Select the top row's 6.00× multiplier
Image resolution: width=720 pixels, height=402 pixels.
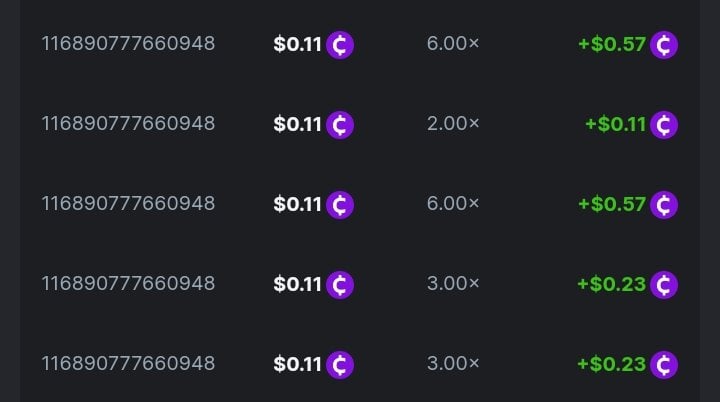tap(453, 44)
